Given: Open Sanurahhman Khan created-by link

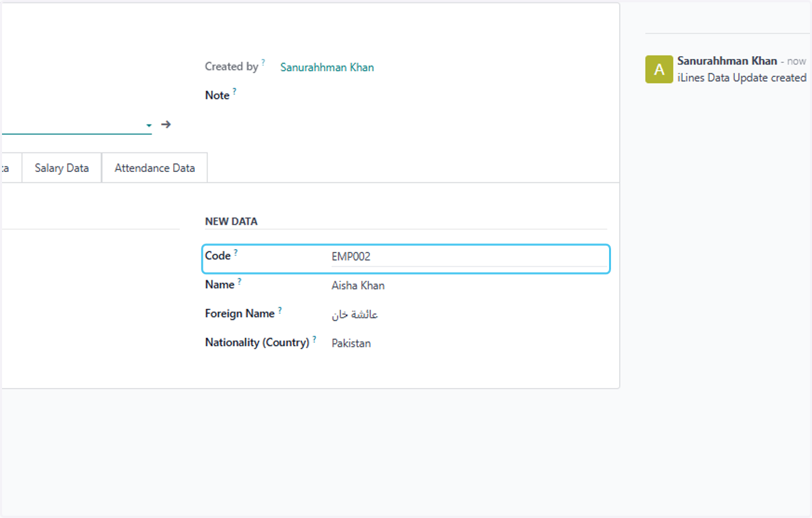Looking at the screenshot, I should click(327, 67).
